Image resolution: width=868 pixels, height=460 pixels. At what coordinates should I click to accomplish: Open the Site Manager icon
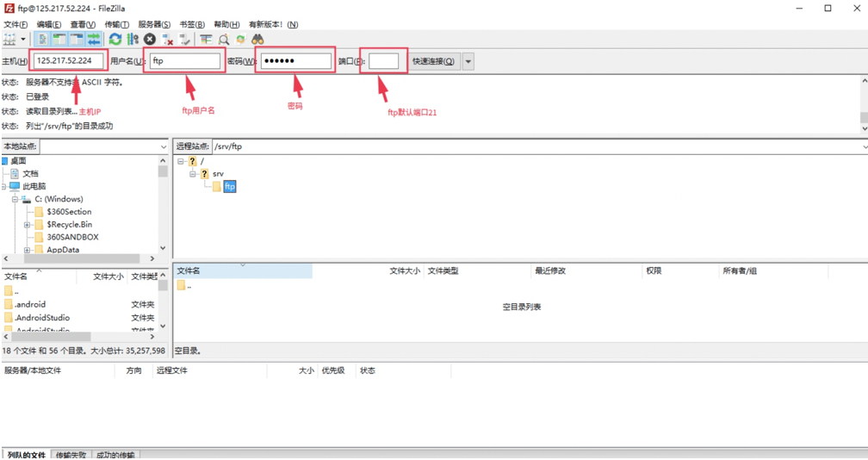tap(9, 40)
